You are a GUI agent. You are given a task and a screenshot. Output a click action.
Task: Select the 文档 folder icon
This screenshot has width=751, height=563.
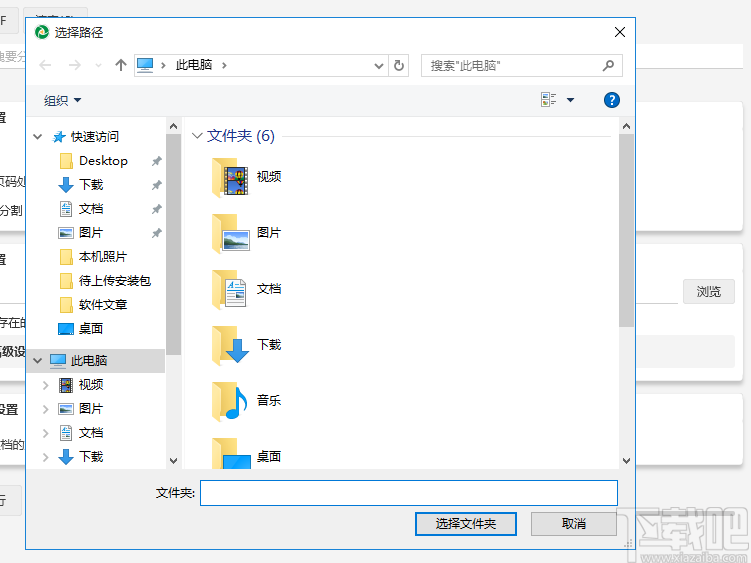coord(230,289)
